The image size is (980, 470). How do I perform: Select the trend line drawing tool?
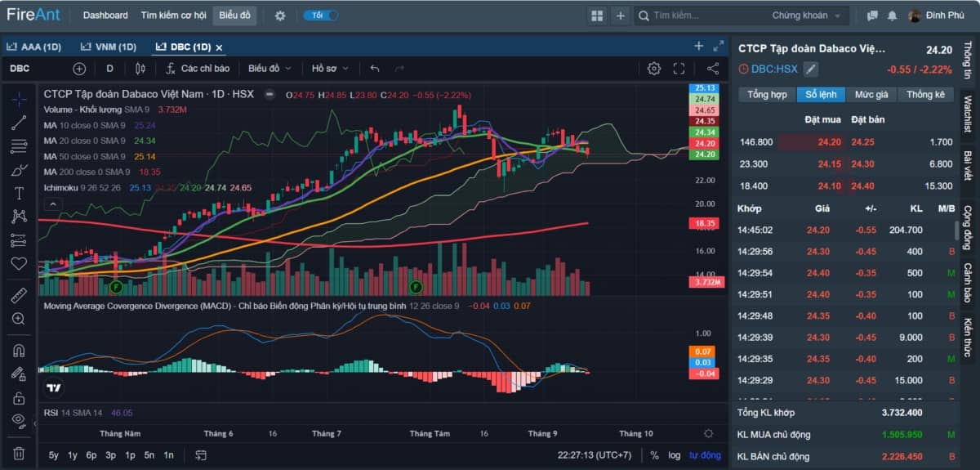pos(19,123)
